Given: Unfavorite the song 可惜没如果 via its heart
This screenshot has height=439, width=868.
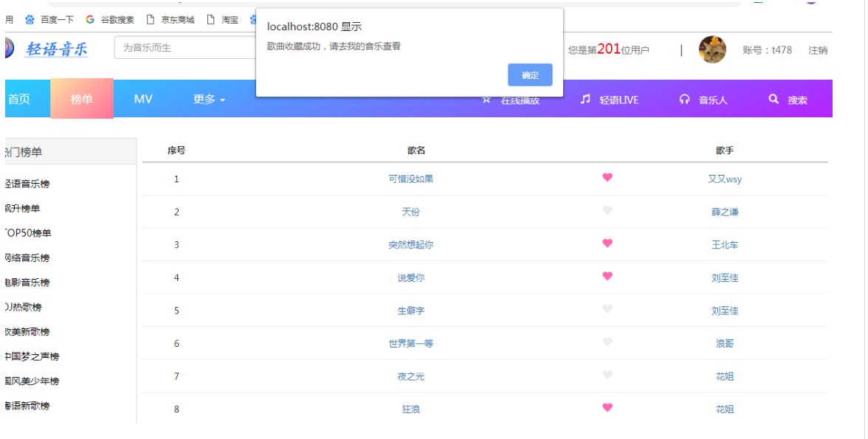Looking at the screenshot, I should [x=607, y=178].
